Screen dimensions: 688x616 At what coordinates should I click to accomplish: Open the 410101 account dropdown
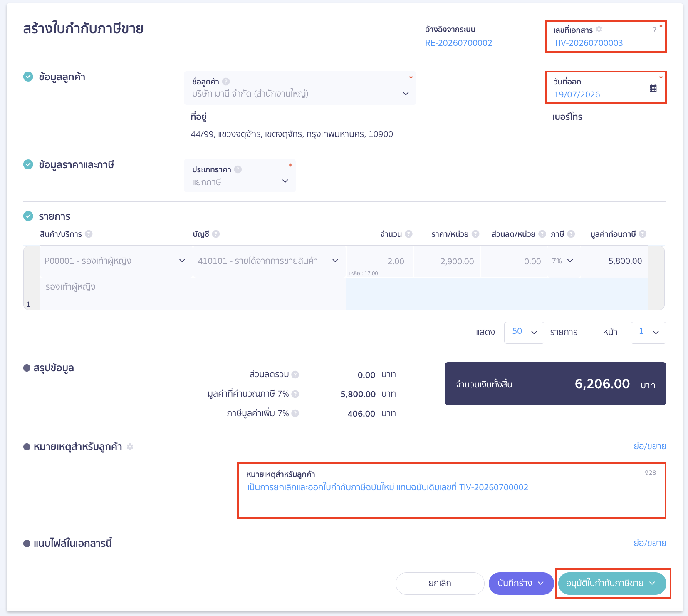270,261
